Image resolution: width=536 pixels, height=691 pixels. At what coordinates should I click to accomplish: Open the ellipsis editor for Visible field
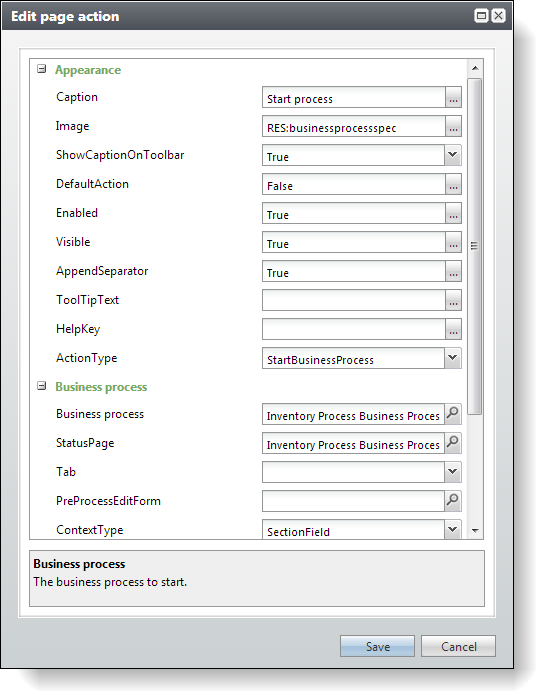[x=453, y=242]
